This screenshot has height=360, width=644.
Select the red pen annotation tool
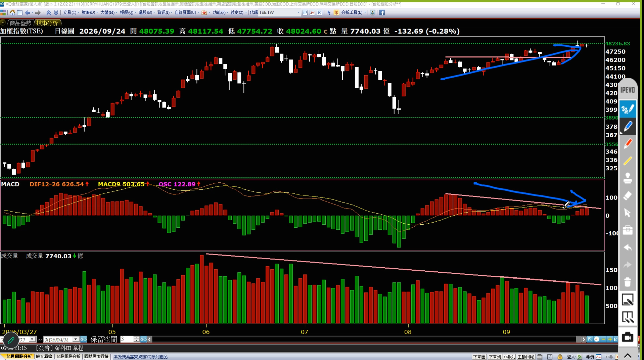[x=628, y=144]
